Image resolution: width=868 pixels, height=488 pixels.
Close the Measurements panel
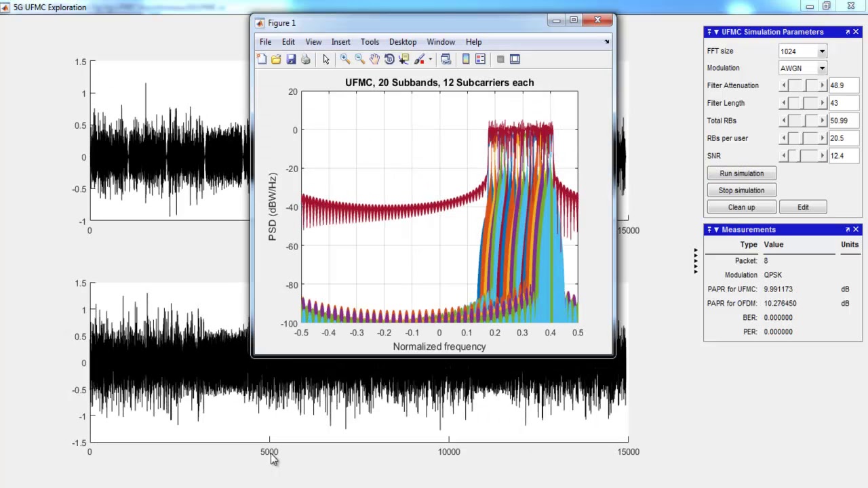tap(856, 230)
